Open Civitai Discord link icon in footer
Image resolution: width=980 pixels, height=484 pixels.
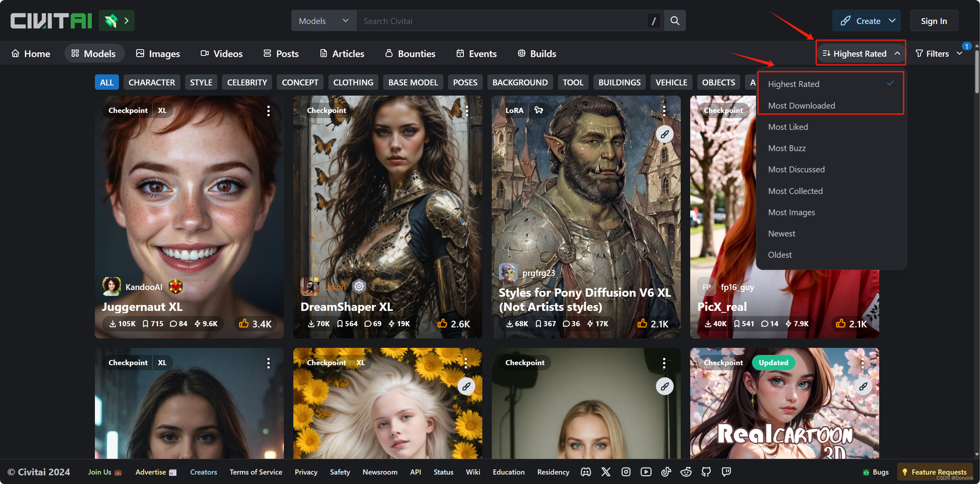tap(586, 472)
